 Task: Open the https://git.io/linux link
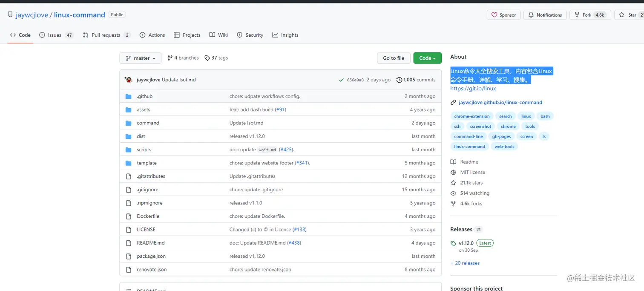[x=473, y=89]
